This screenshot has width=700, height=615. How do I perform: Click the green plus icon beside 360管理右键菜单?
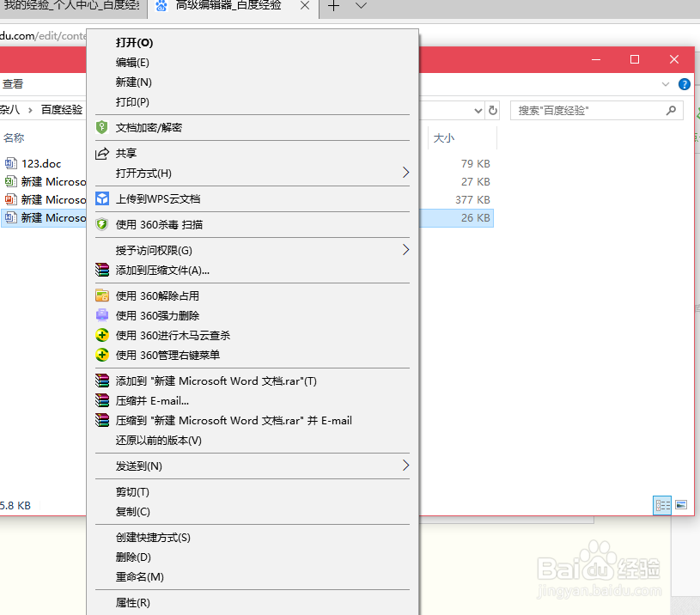click(102, 355)
